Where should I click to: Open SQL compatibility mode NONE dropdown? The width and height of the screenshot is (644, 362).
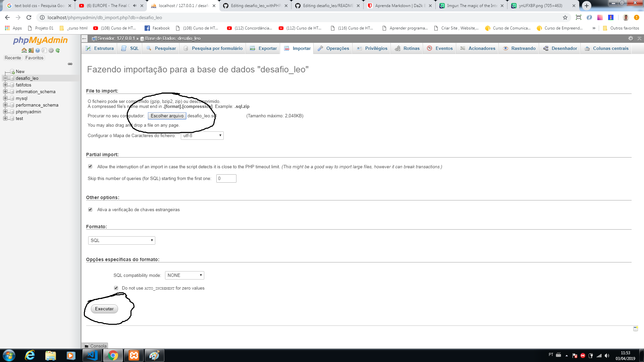point(184,275)
